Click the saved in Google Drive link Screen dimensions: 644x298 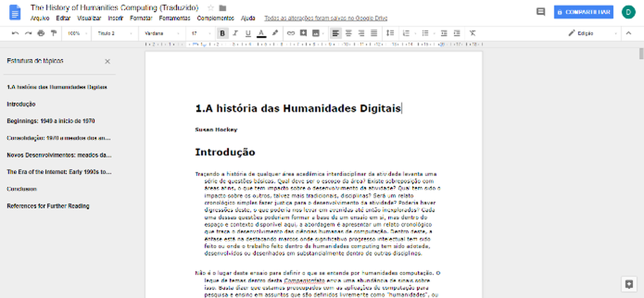tap(326, 18)
